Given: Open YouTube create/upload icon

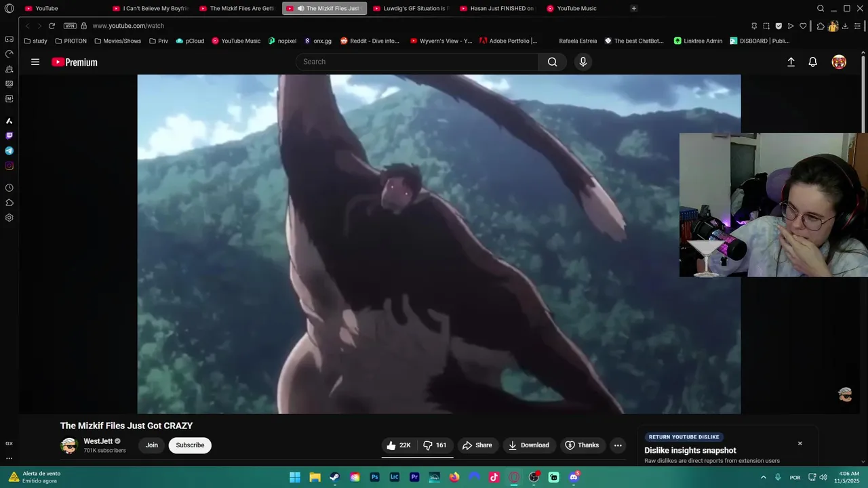Looking at the screenshot, I should (x=791, y=62).
